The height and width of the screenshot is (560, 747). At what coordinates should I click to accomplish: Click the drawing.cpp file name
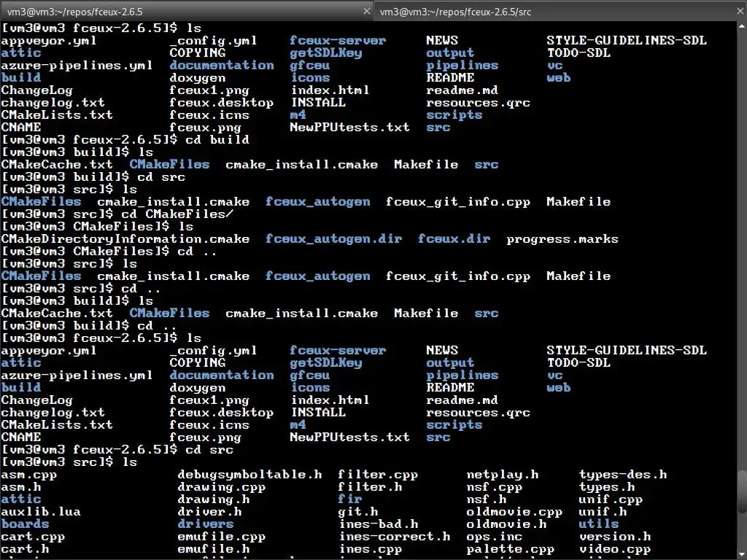(x=222, y=487)
